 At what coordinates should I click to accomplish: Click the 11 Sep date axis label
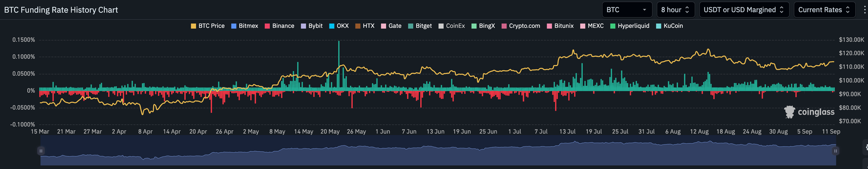[831, 131]
